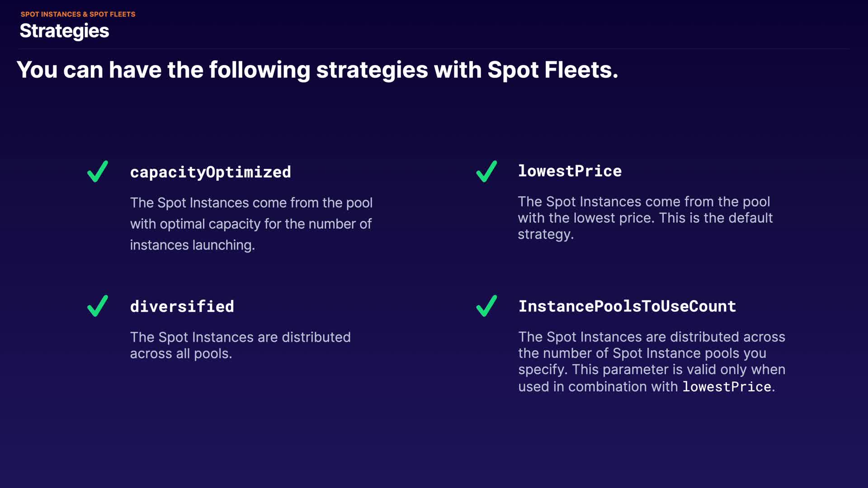Click the green checkmark beside capacityOptimized
Image resolution: width=868 pixels, height=488 pixels.
point(97,172)
